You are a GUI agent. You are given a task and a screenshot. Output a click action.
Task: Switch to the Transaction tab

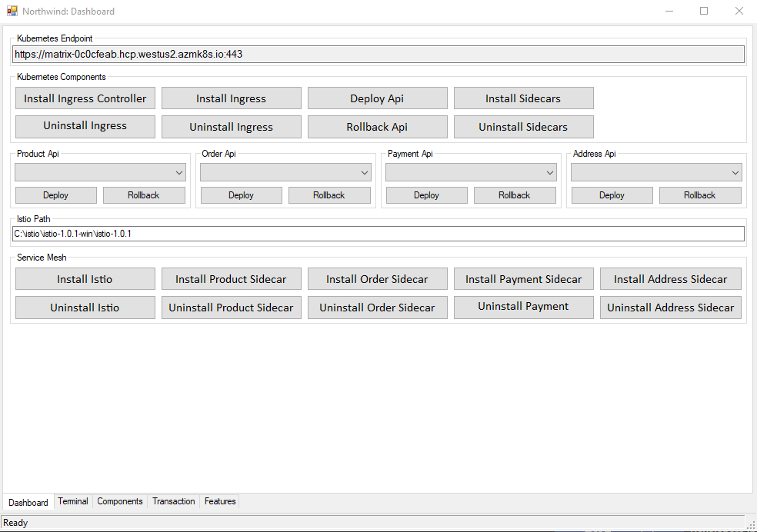point(174,501)
